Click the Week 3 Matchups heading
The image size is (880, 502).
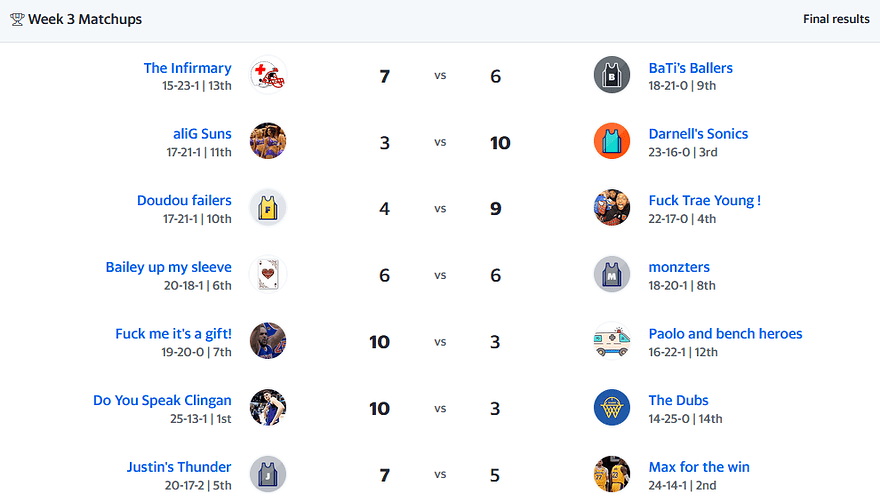click(85, 19)
